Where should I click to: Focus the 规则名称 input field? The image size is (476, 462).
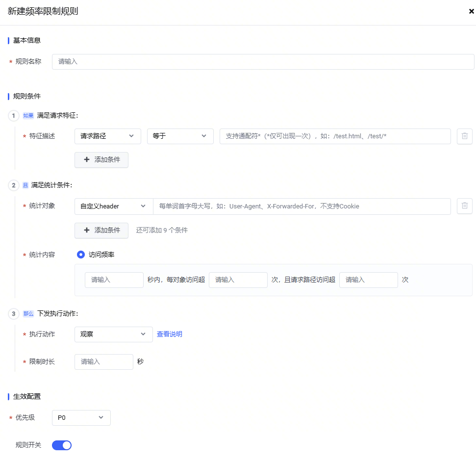click(263, 62)
